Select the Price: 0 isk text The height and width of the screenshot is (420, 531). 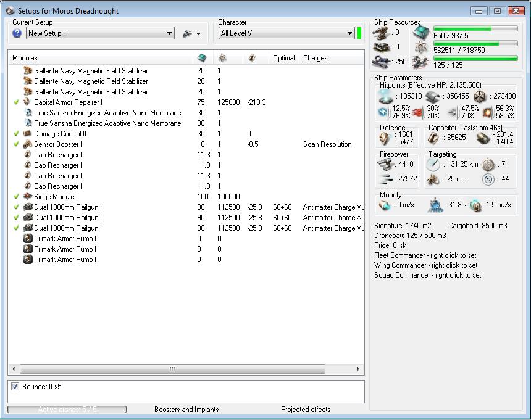390,245
